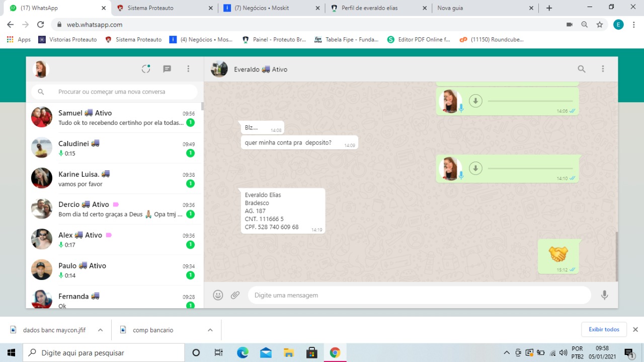Search within the Everaldo conversation

(582, 69)
